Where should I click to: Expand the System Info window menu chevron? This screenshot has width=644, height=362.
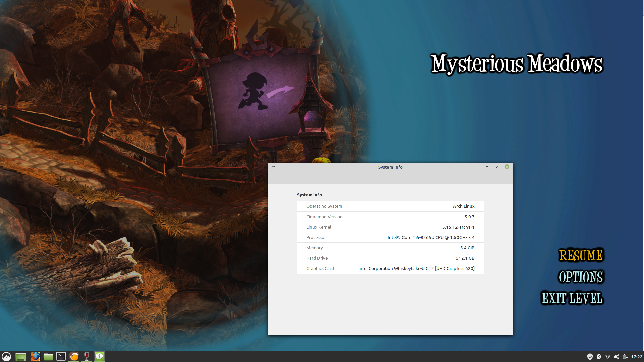pyautogui.click(x=274, y=167)
